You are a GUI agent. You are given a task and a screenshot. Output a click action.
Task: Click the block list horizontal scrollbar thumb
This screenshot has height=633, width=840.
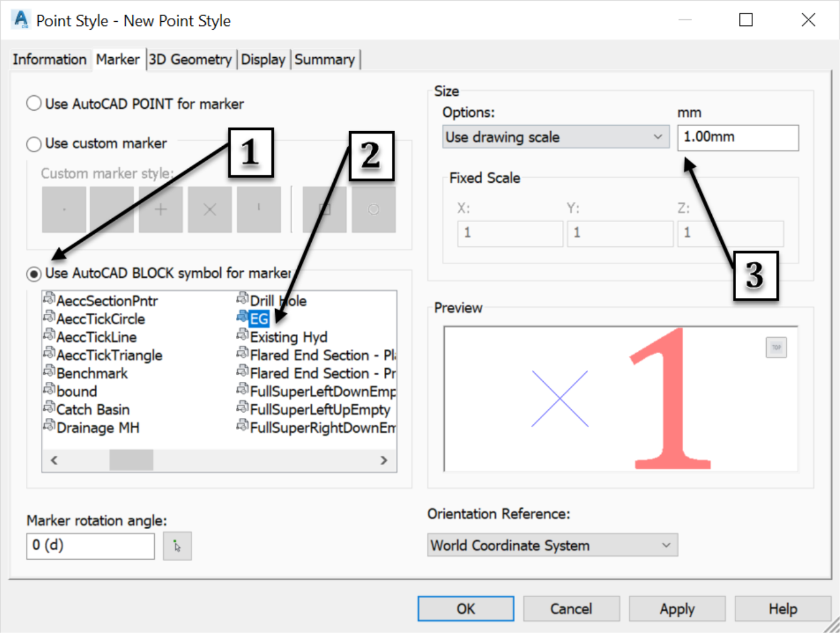pos(131,460)
